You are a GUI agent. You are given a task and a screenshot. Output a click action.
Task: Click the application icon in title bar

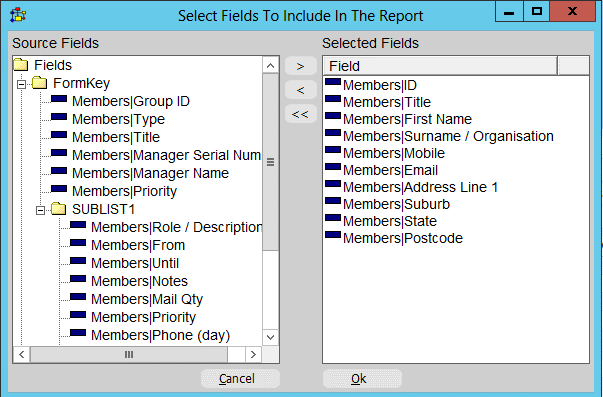point(18,15)
